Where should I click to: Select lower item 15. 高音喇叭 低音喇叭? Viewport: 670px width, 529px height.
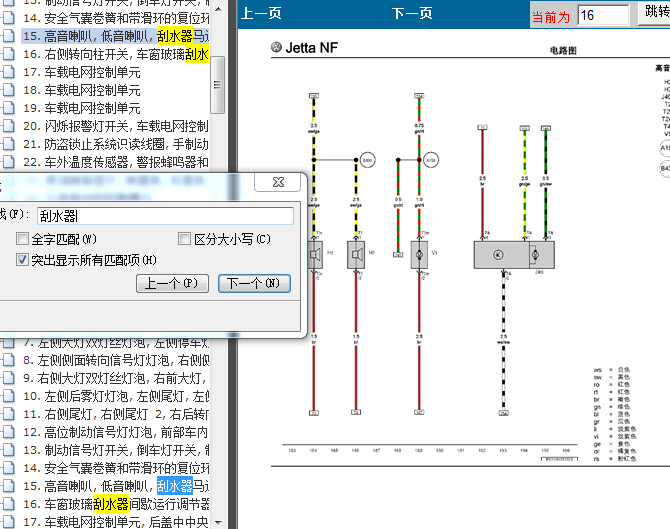[116, 486]
